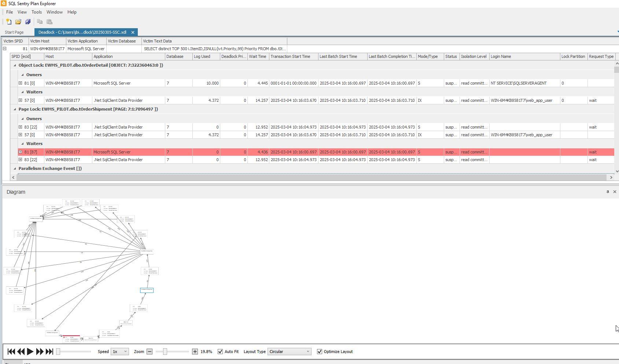Collapse Waiters under Page Lock tOrderShipment
The height and width of the screenshot is (364, 619).
(22, 144)
